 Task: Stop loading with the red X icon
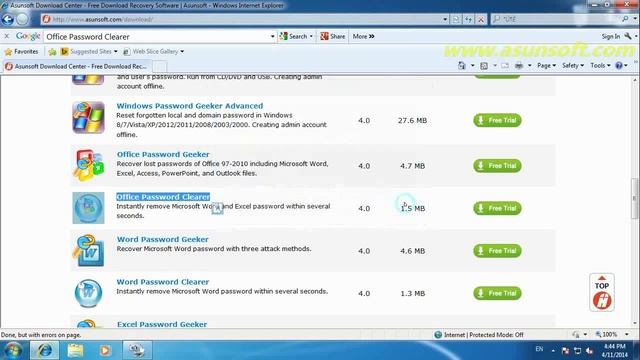point(481,19)
